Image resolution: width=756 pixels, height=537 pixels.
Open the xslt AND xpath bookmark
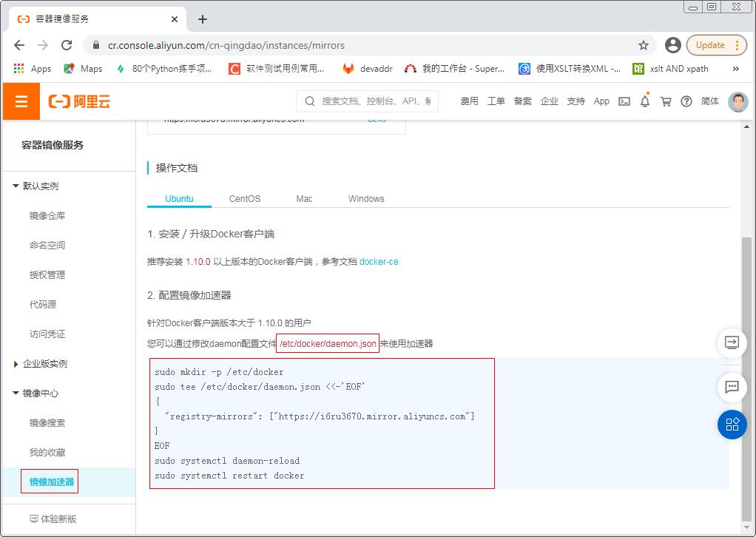[x=670, y=69]
